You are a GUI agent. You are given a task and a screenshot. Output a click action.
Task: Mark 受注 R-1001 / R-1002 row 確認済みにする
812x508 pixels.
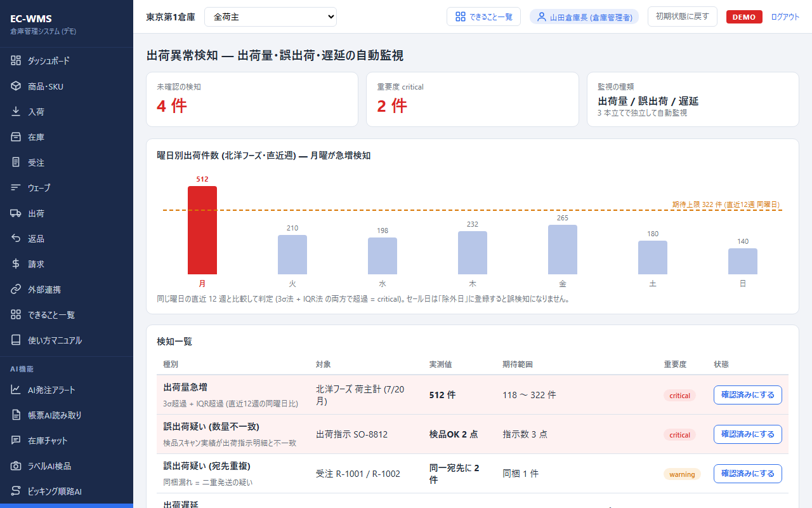coord(748,474)
